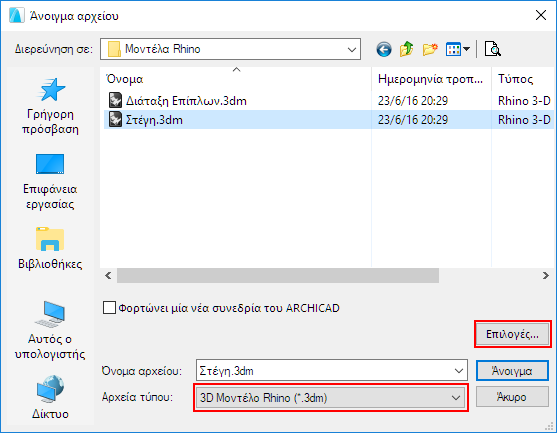Open Αυτός ο υπολογιστής in sidebar
Screen dimensions: 557x433
pyautogui.click(x=50, y=330)
